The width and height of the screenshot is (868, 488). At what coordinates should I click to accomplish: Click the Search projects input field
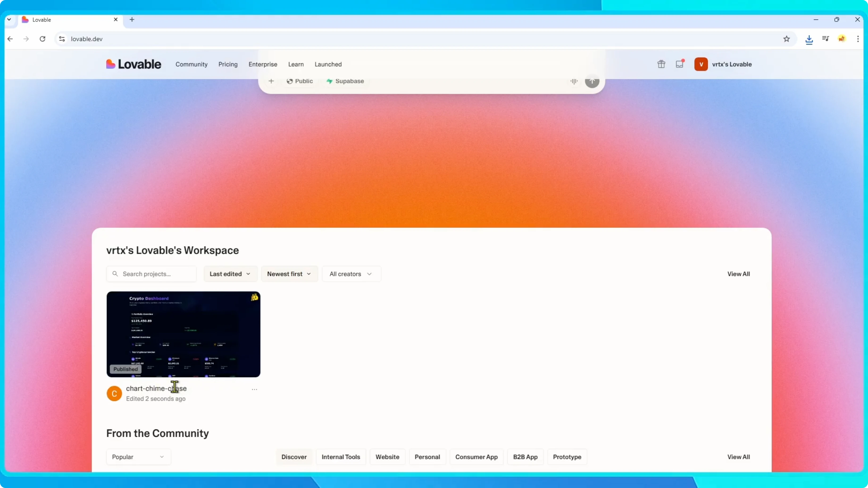(x=151, y=274)
